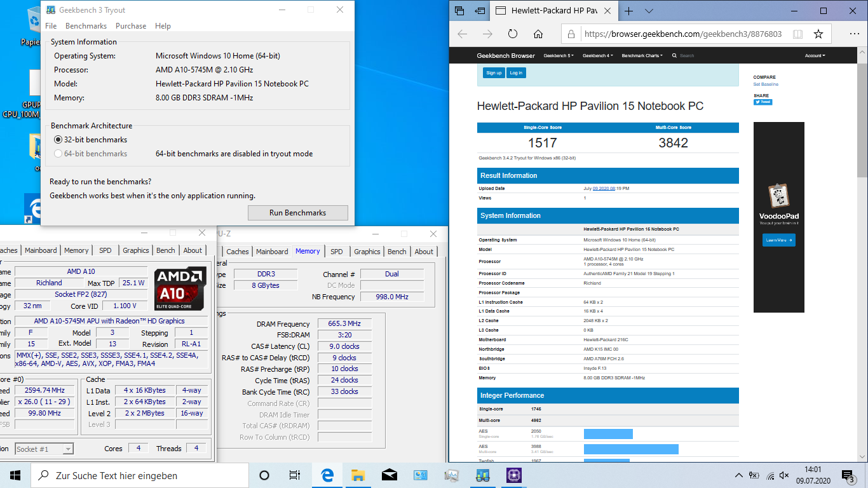Open Mainboard tab in CPU-Z memory timings window

pyautogui.click(x=272, y=252)
